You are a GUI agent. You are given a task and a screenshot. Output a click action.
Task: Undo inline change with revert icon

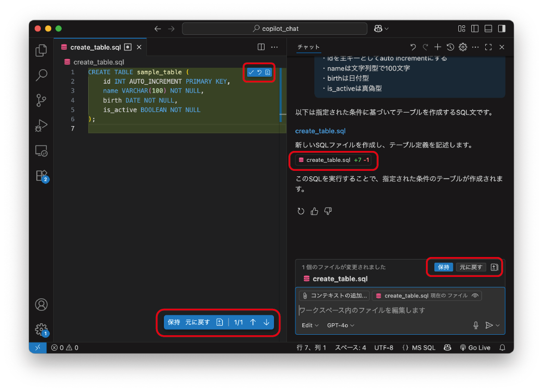click(260, 72)
